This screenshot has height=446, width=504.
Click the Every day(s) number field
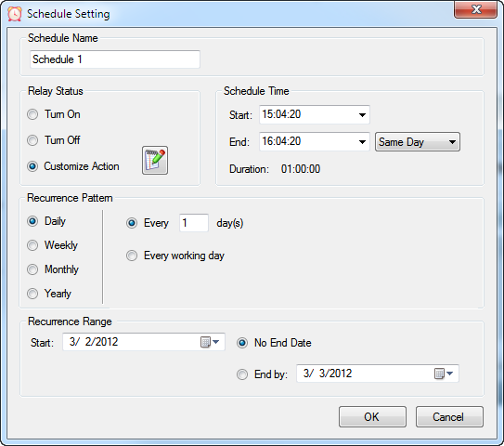pyautogui.click(x=194, y=223)
